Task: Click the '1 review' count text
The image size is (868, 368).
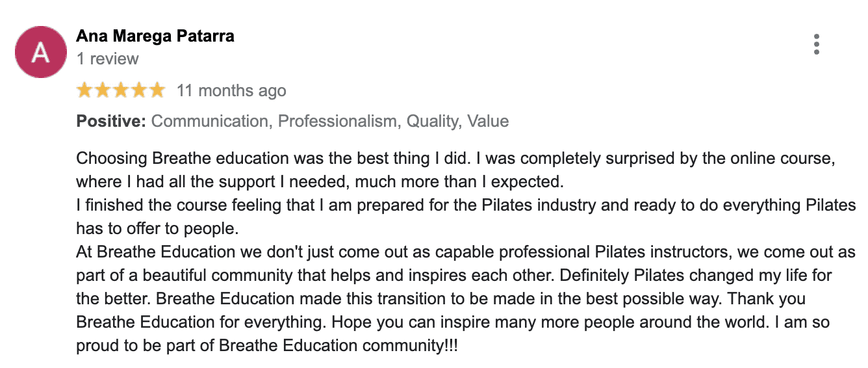Action: pyautogui.click(x=108, y=59)
